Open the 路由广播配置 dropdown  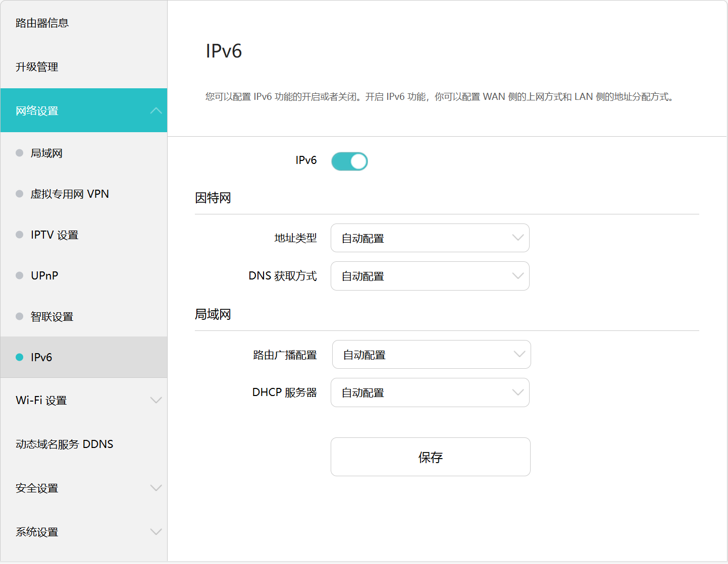click(432, 355)
